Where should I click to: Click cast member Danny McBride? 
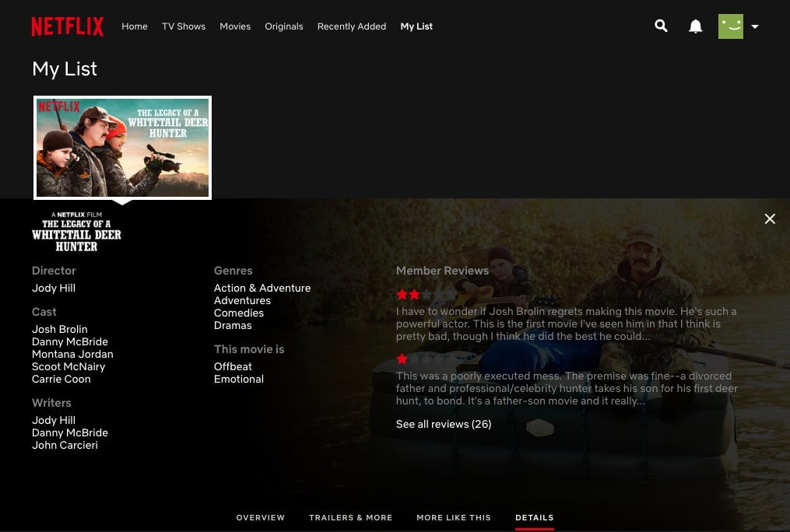coord(69,341)
